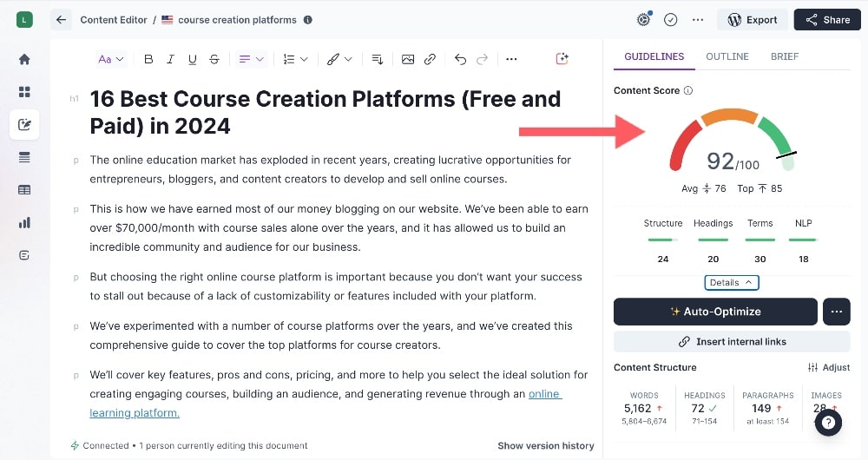Click the clear formatting icon in the toolbar
This screenshot has width=868, height=460.
click(x=378, y=59)
